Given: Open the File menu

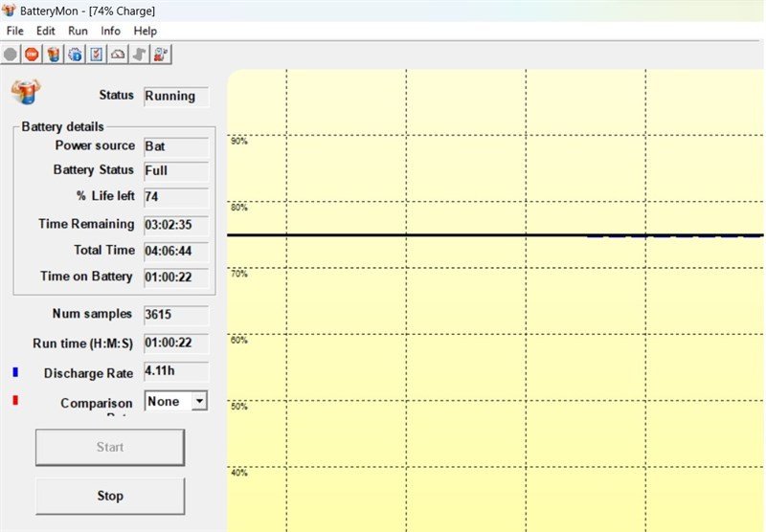Looking at the screenshot, I should 14,31.
